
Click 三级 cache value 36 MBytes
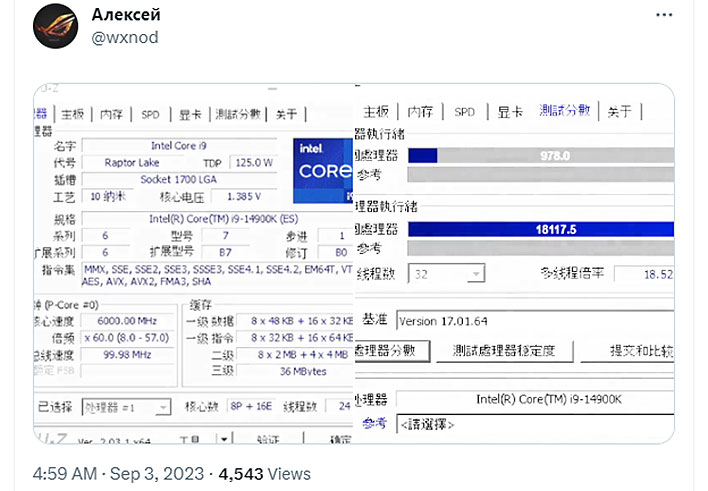(295, 371)
